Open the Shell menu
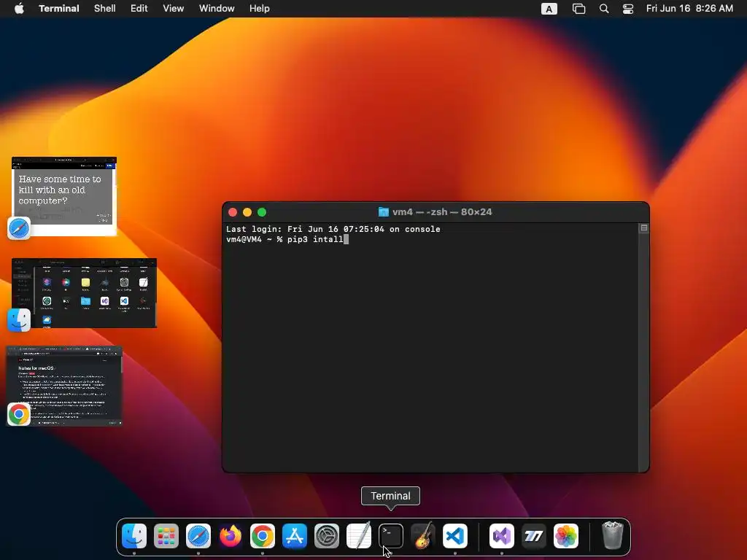The width and height of the screenshot is (747, 560). [x=105, y=8]
